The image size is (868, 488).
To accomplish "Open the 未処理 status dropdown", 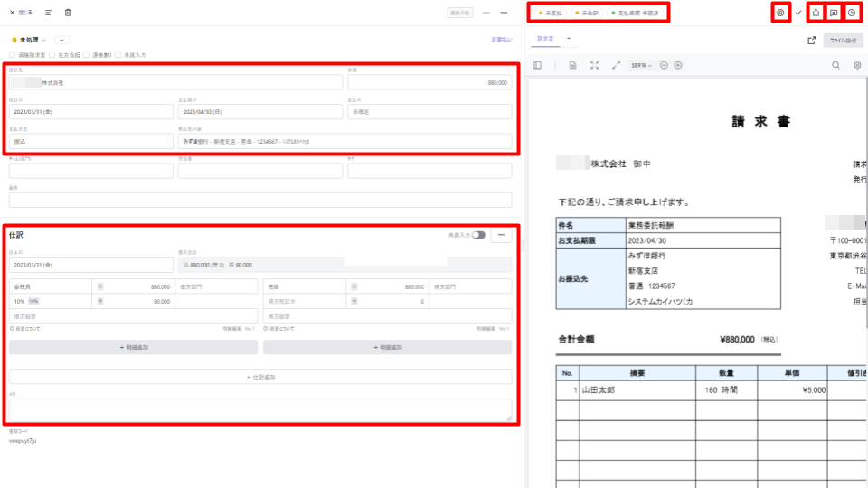I will tap(29, 40).
